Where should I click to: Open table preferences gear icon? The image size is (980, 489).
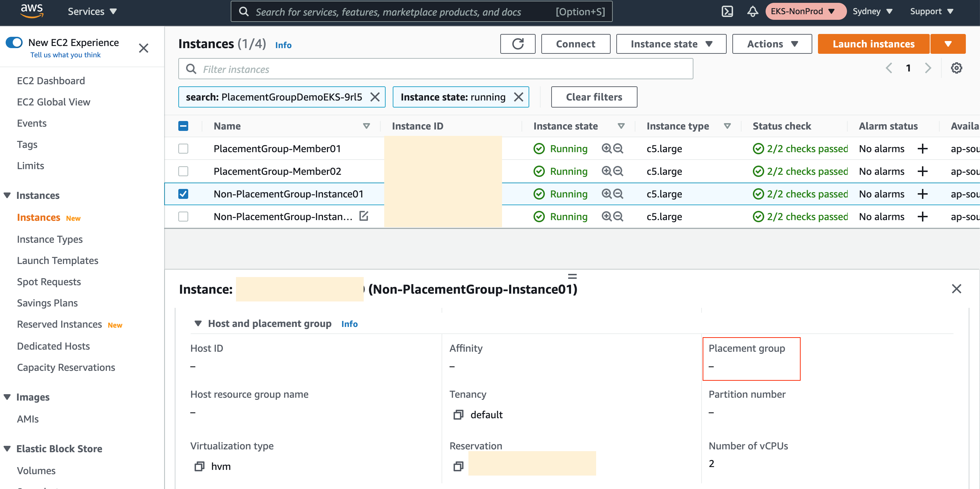956,68
